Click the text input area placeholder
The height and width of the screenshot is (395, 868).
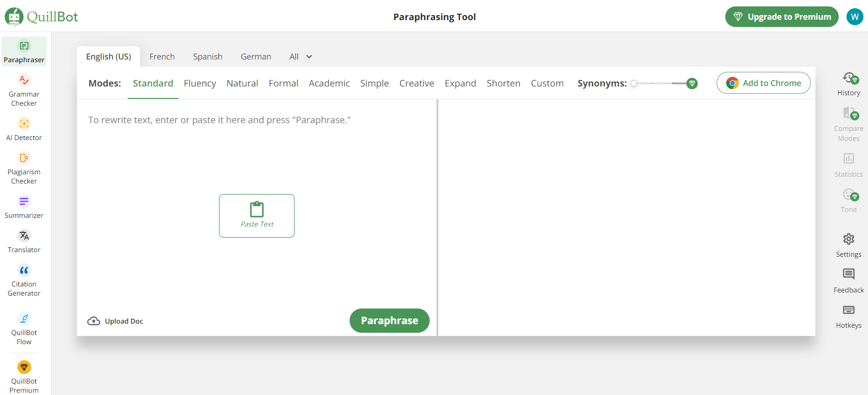point(219,120)
